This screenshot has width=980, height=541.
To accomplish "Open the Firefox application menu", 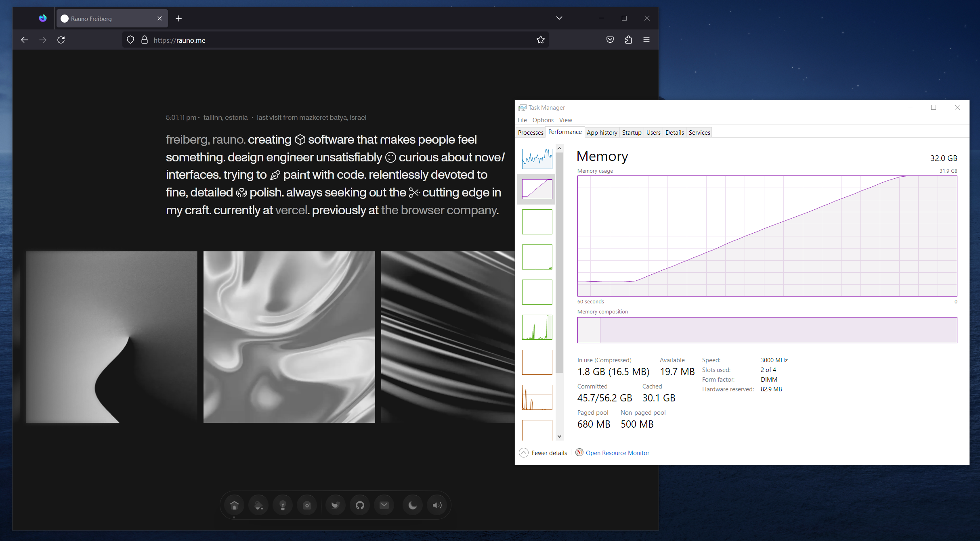I will tap(646, 40).
